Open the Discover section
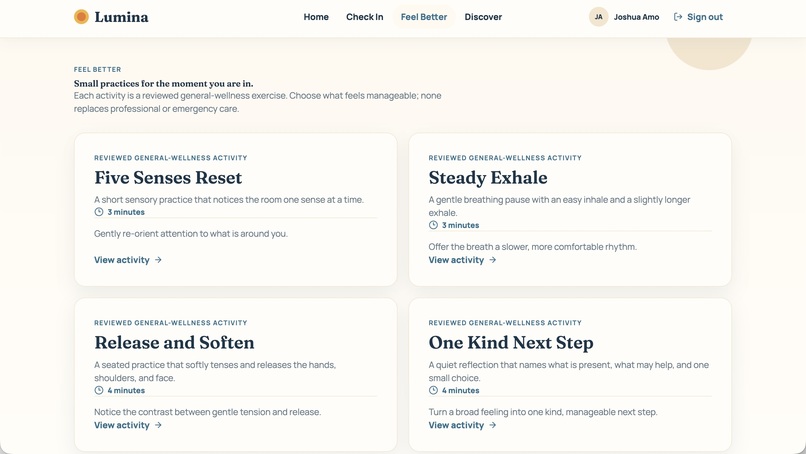The height and width of the screenshot is (454, 806). [483, 17]
